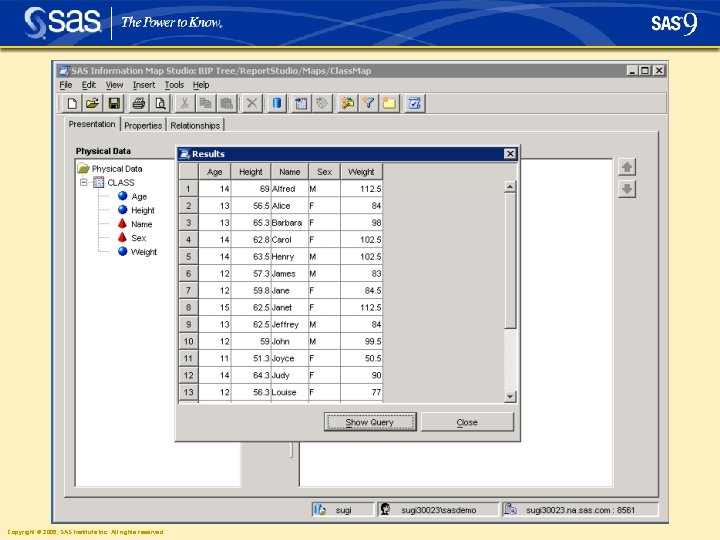
Task: Open the Edit menu
Action: pyautogui.click(x=89, y=85)
